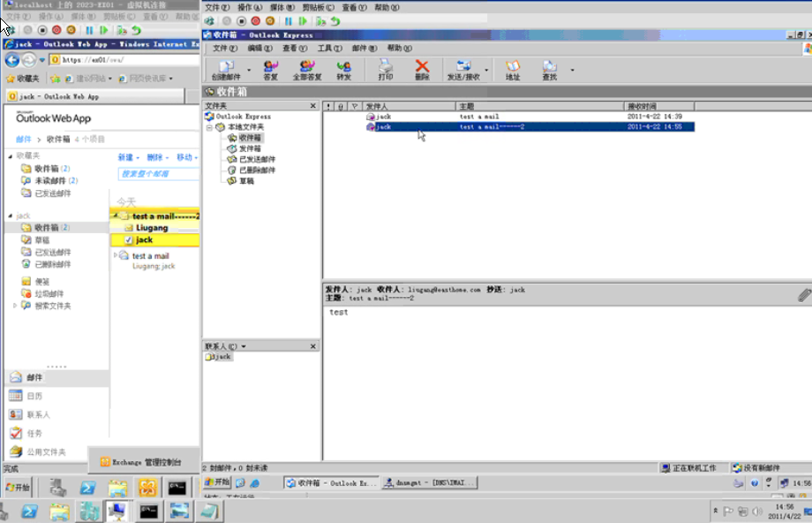Select 发件箱 folder in Outlook Express tree
Viewport: 812px width, 523px height.
pos(250,148)
